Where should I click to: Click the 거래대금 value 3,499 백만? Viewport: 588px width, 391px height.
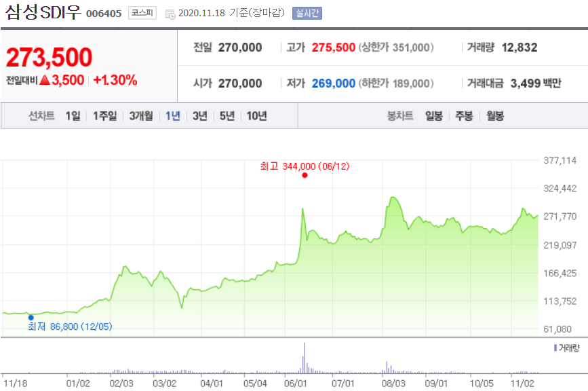(x=536, y=83)
